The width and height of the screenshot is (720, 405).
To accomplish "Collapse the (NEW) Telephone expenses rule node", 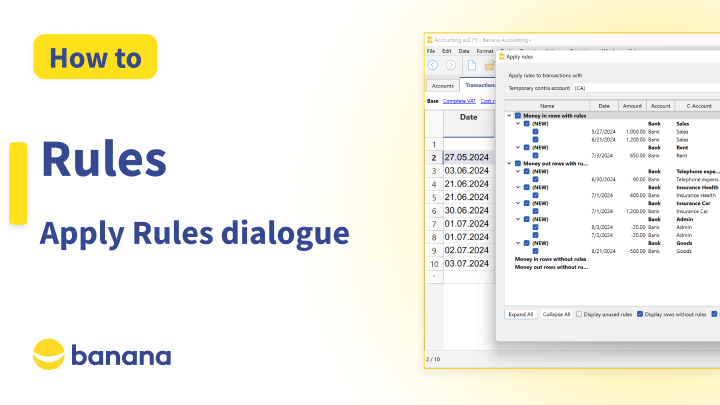I will pyautogui.click(x=518, y=171).
